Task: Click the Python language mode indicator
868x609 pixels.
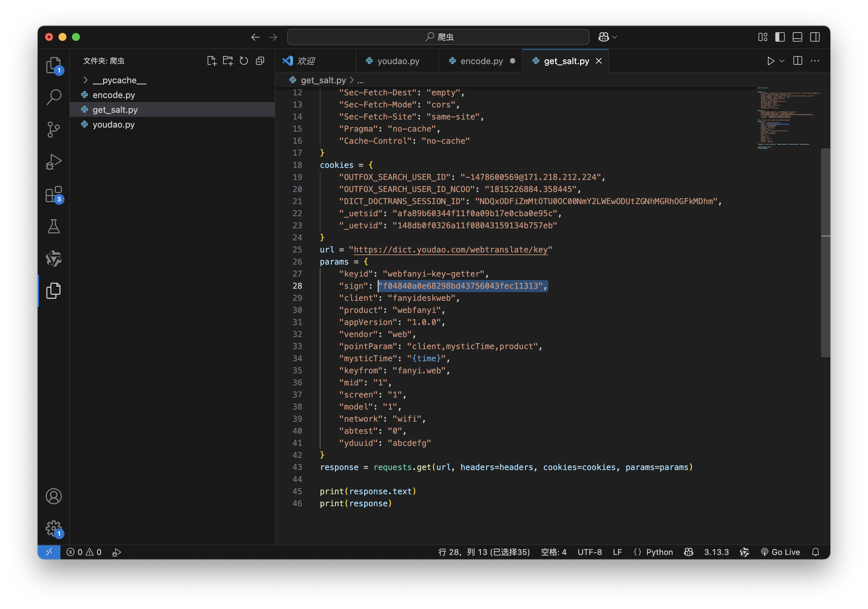Action: coord(659,552)
